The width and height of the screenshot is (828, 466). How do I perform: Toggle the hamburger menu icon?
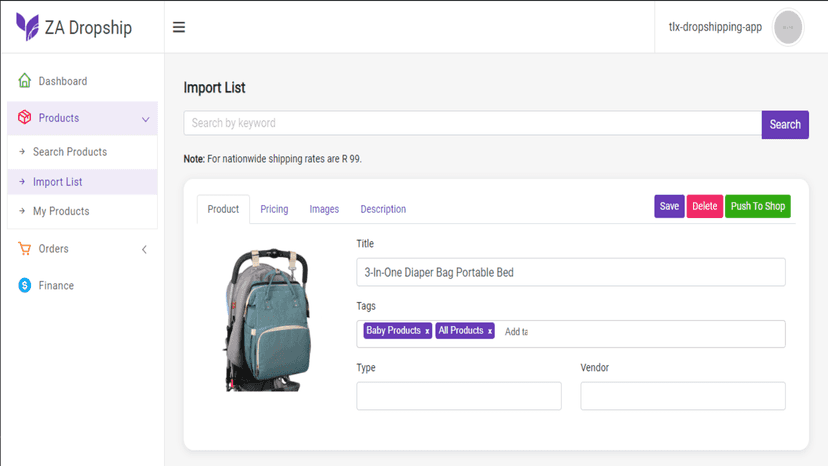pos(179,27)
